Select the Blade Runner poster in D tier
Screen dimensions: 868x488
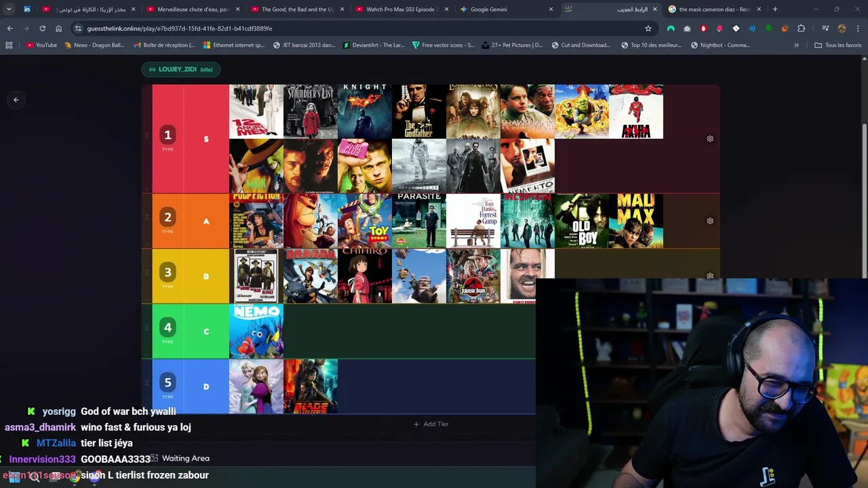click(311, 386)
